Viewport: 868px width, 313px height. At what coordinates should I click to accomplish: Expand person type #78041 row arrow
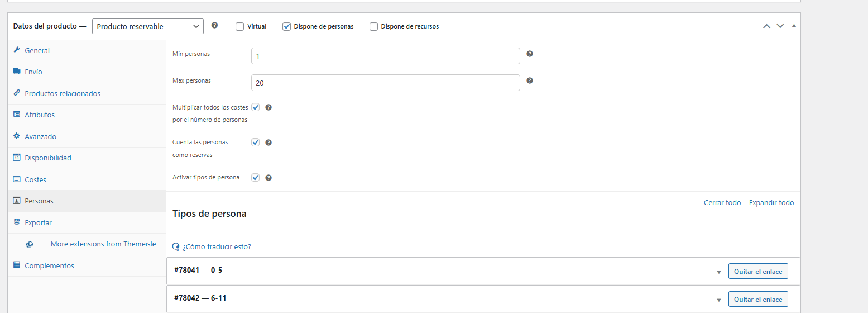coord(719,272)
